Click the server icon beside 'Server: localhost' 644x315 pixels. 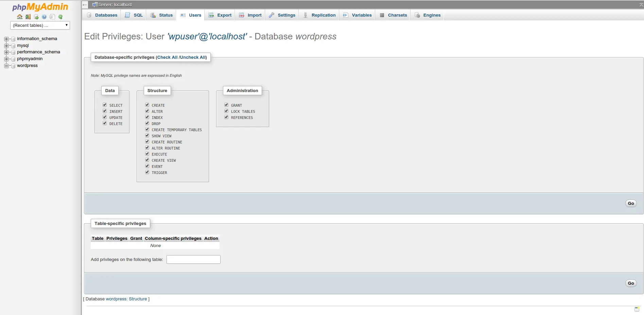tap(95, 5)
